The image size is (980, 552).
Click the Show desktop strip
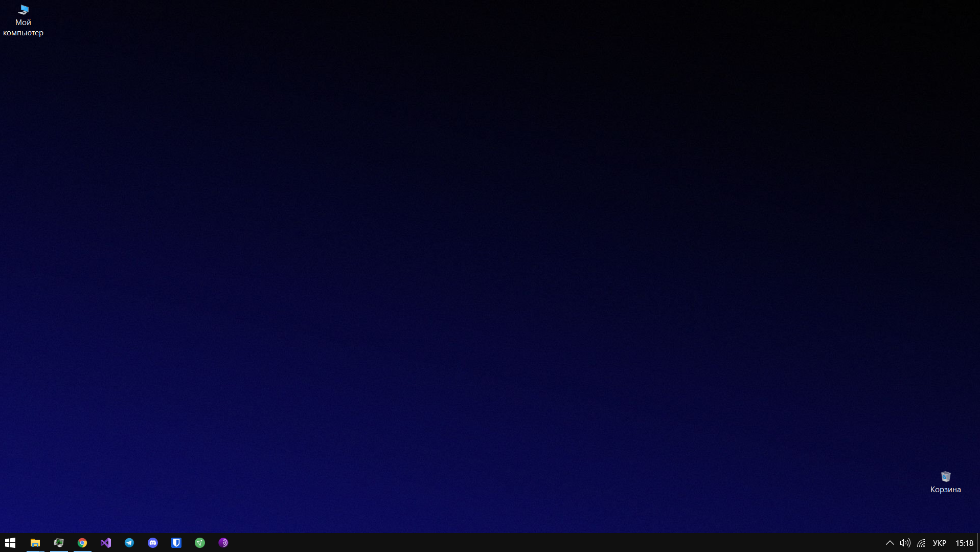[978, 543]
